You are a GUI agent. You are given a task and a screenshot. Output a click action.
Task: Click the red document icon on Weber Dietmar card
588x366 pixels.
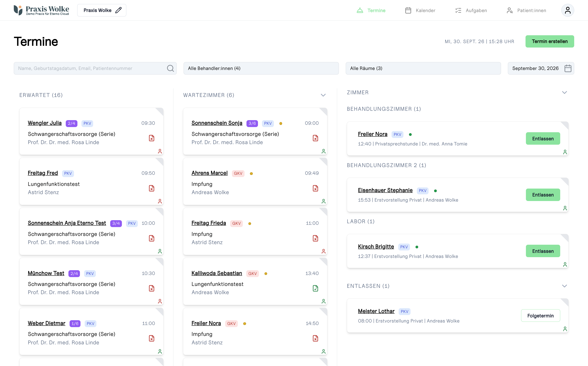pos(152,338)
